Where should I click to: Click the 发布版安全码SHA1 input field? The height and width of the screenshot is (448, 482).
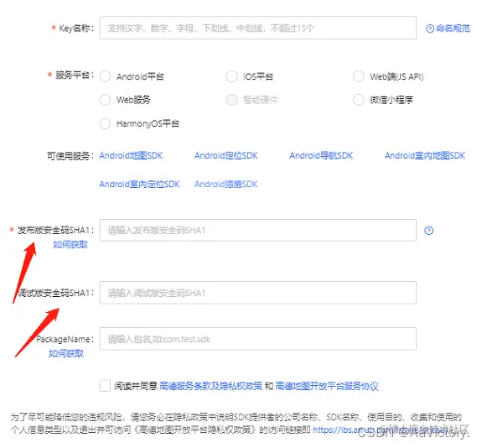click(258, 230)
